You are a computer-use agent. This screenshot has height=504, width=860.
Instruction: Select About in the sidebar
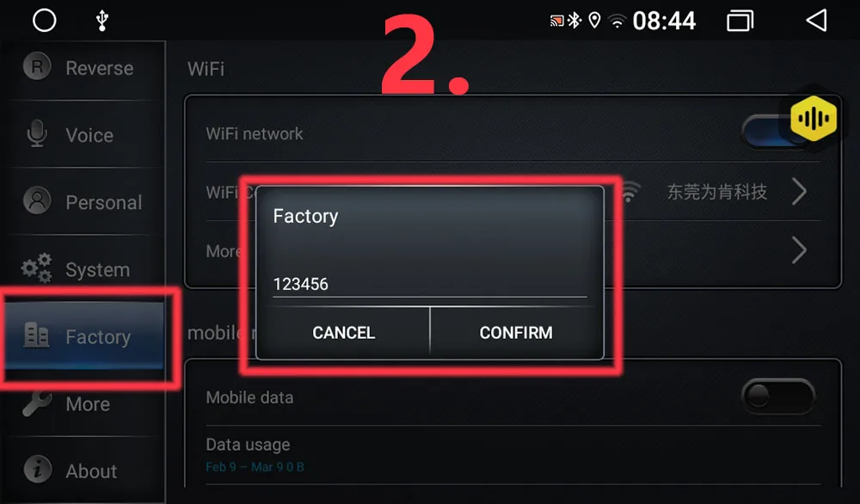pyautogui.click(x=85, y=470)
